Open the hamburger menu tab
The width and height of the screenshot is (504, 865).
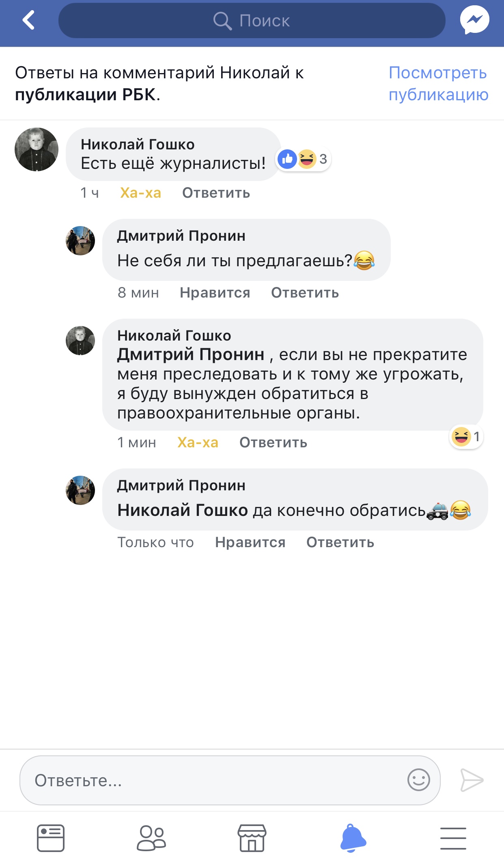[x=453, y=838]
